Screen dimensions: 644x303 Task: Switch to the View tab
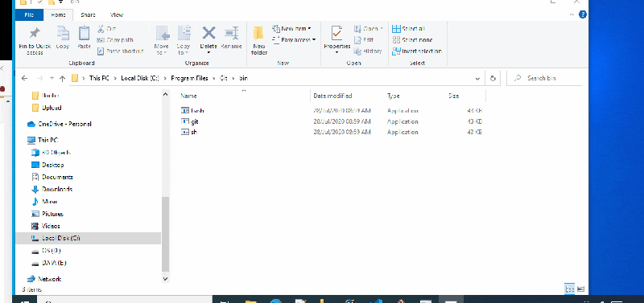117,14
